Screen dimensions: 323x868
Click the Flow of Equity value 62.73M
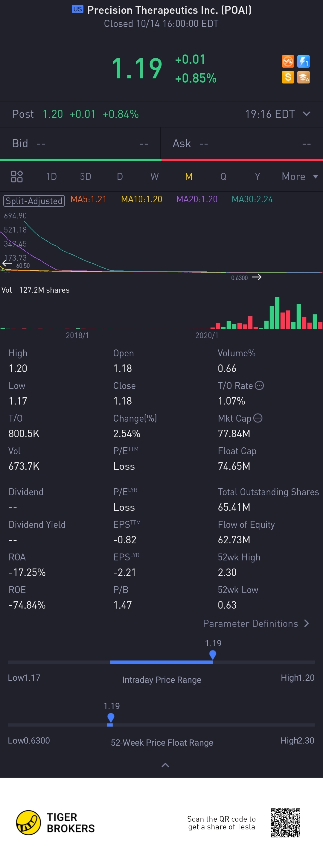(x=234, y=539)
